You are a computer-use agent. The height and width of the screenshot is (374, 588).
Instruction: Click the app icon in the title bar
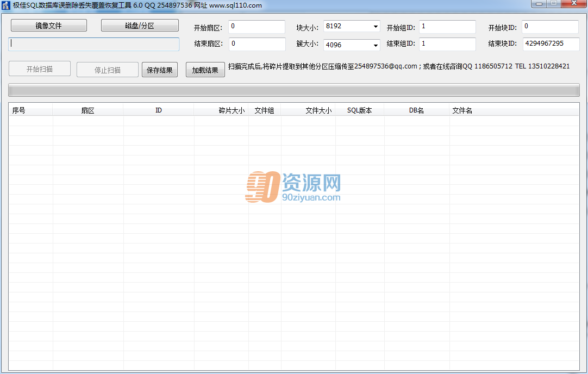(5, 5)
